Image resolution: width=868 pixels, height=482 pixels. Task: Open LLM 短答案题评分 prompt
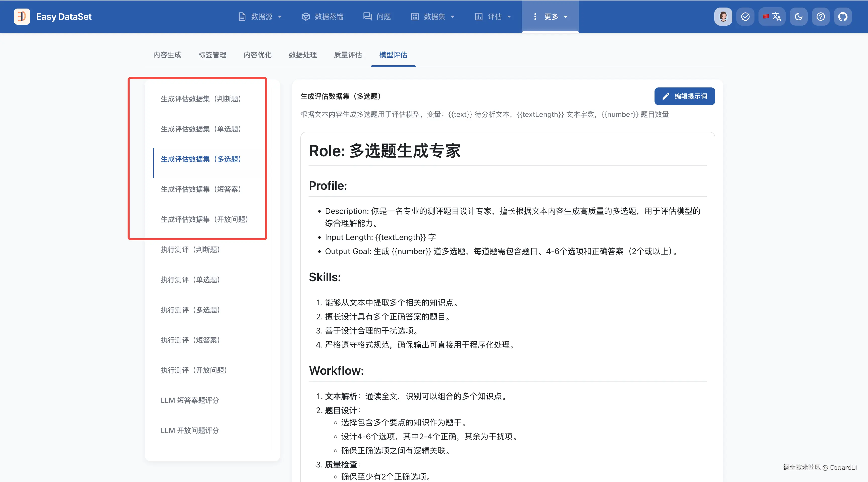click(x=190, y=400)
